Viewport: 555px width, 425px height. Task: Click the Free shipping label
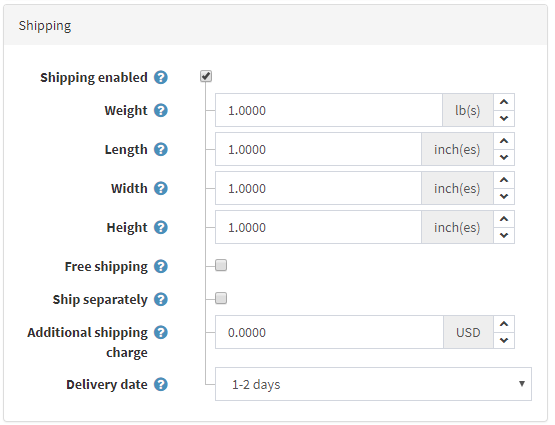click(106, 267)
